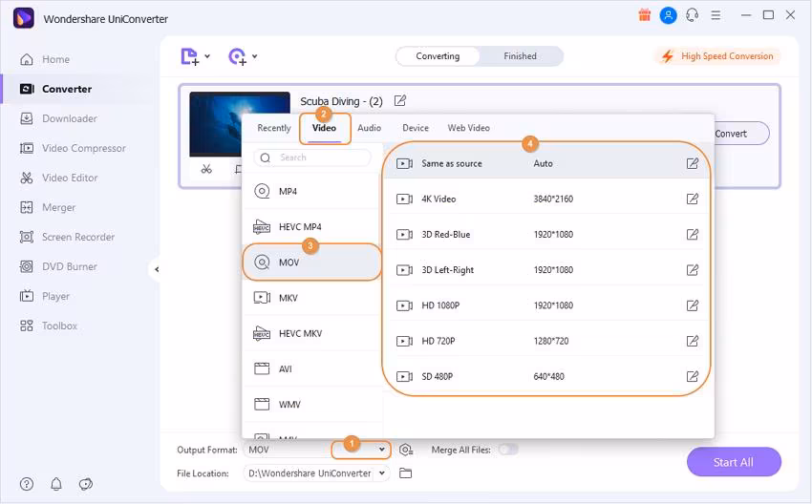Viewport: 812px width, 504px height.
Task: Edit settings for 3D Left-Right preset
Action: pyautogui.click(x=693, y=269)
